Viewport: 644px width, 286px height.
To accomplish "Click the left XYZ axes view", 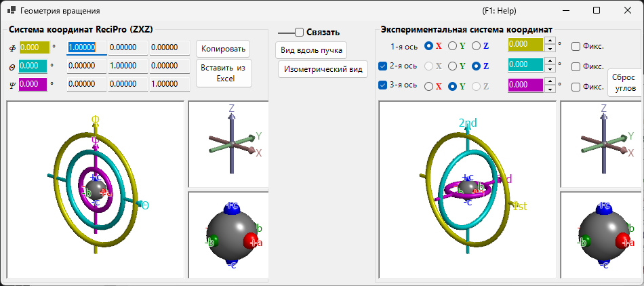I will (228, 144).
